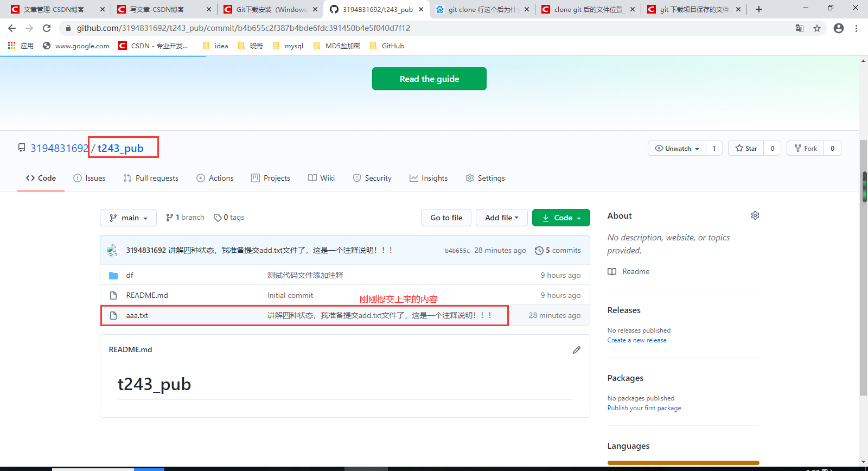Open the mysql bookmark folder
This screenshot has height=471, width=868.
pos(288,46)
